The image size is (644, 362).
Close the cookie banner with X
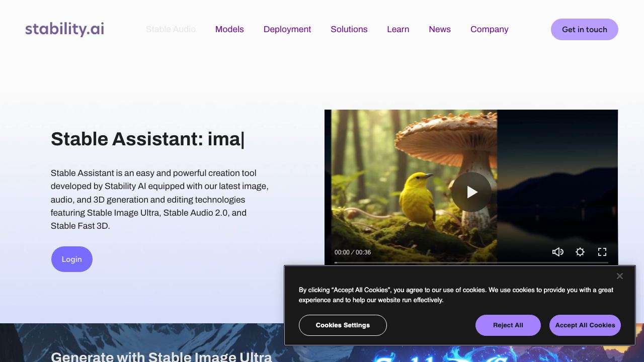point(620,276)
